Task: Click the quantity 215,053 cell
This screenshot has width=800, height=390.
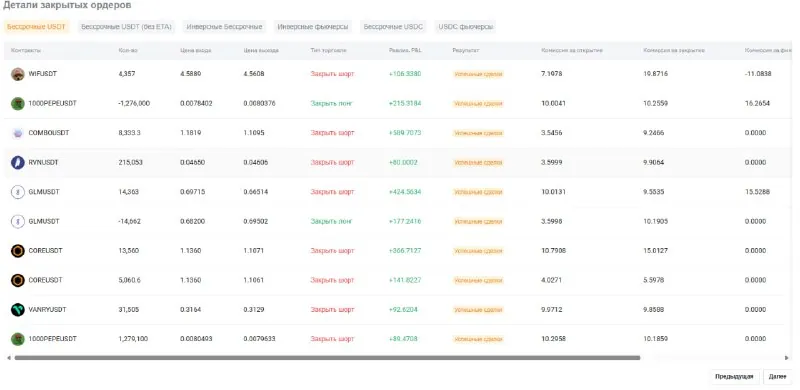Action: coord(130,163)
